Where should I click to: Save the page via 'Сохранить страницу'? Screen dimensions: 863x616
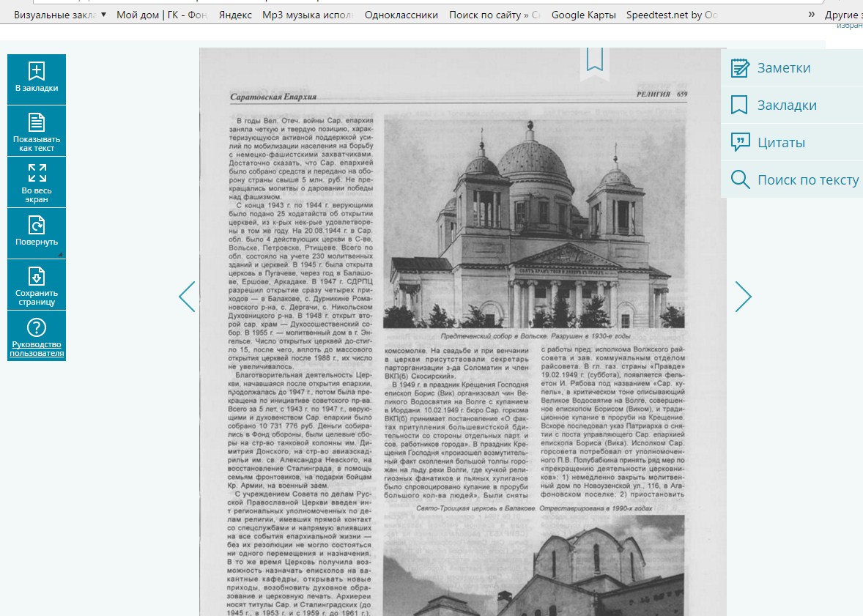[x=37, y=276]
